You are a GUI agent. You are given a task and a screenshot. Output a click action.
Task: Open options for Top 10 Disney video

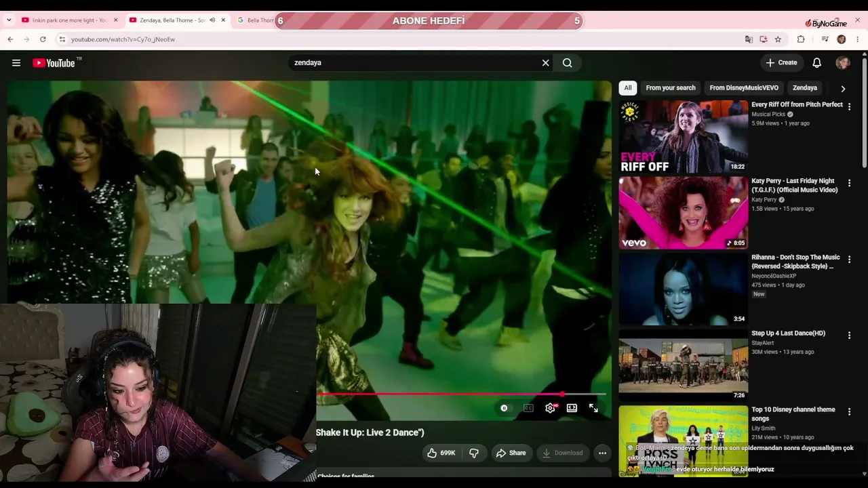[x=849, y=411]
